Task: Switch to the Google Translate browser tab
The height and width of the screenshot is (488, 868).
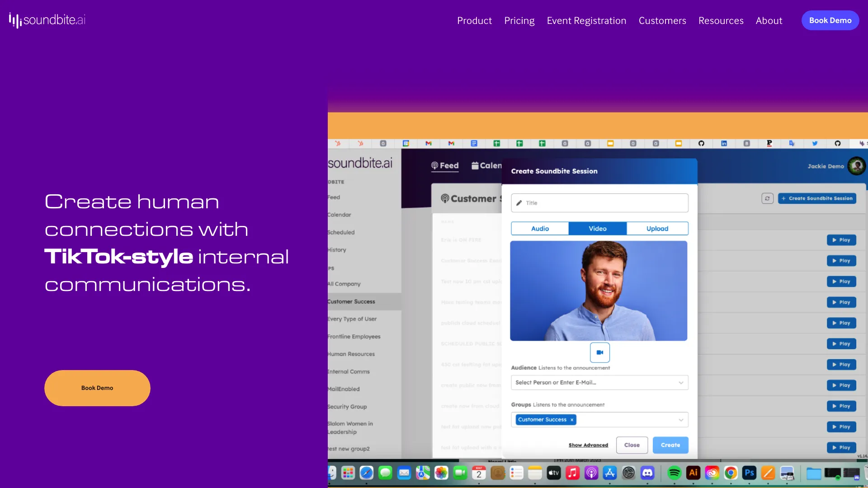Action: pyautogui.click(x=792, y=143)
